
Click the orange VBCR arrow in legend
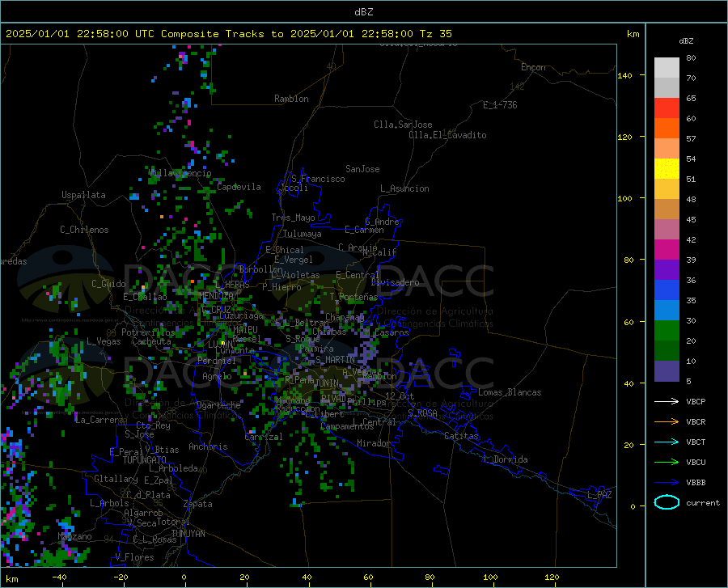tap(667, 422)
